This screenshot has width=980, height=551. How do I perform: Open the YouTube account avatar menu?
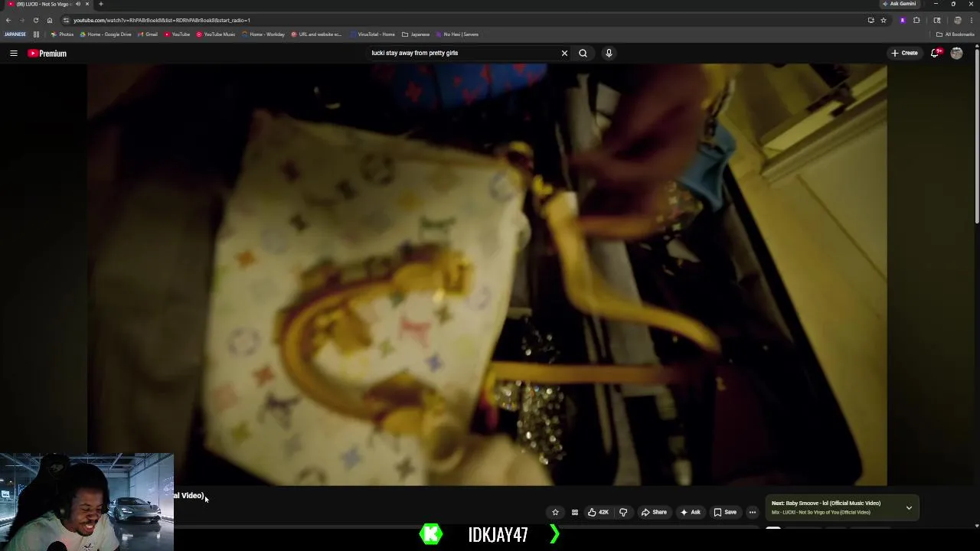pyautogui.click(x=956, y=53)
